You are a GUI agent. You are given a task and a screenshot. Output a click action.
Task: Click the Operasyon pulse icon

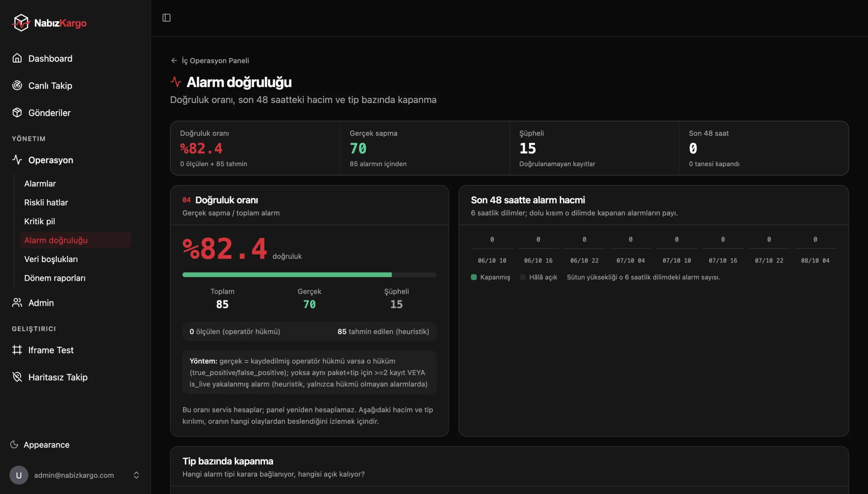17,160
